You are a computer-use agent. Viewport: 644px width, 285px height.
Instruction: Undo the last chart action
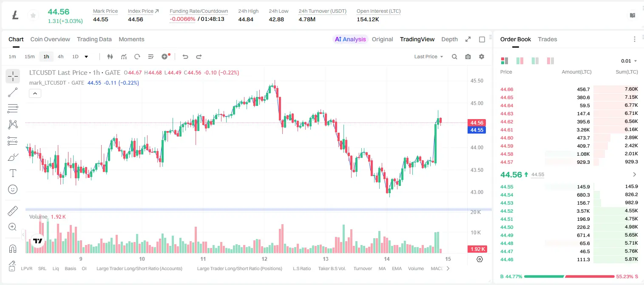pyautogui.click(x=185, y=57)
